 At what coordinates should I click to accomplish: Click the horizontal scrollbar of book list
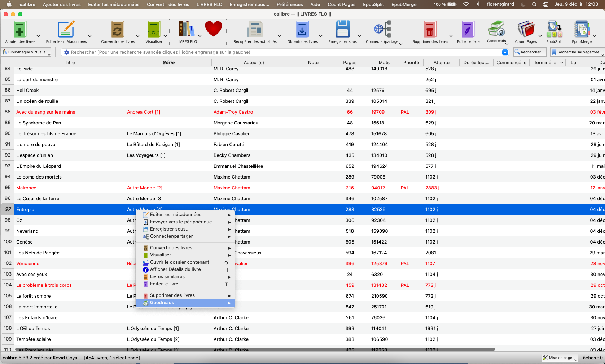(x=255, y=349)
